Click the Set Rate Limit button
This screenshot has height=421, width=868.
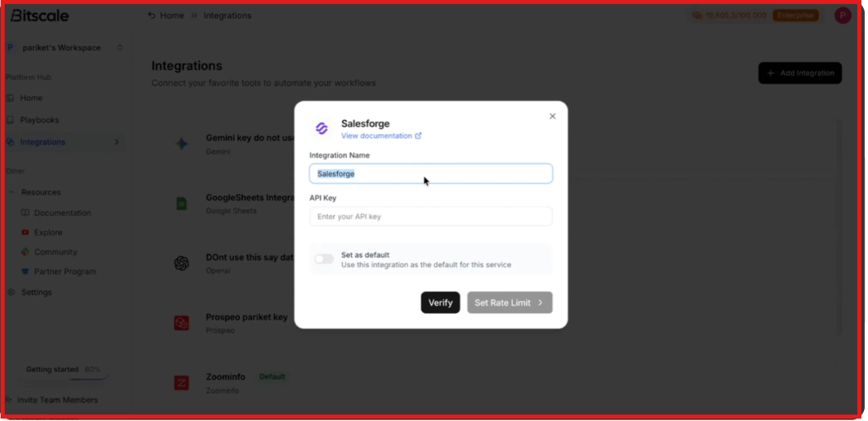coord(510,302)
